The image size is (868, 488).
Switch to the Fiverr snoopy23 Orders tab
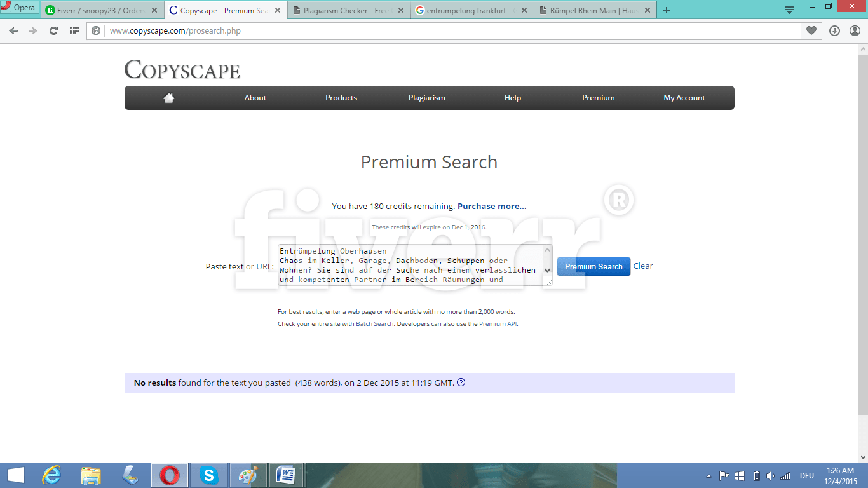100,11
